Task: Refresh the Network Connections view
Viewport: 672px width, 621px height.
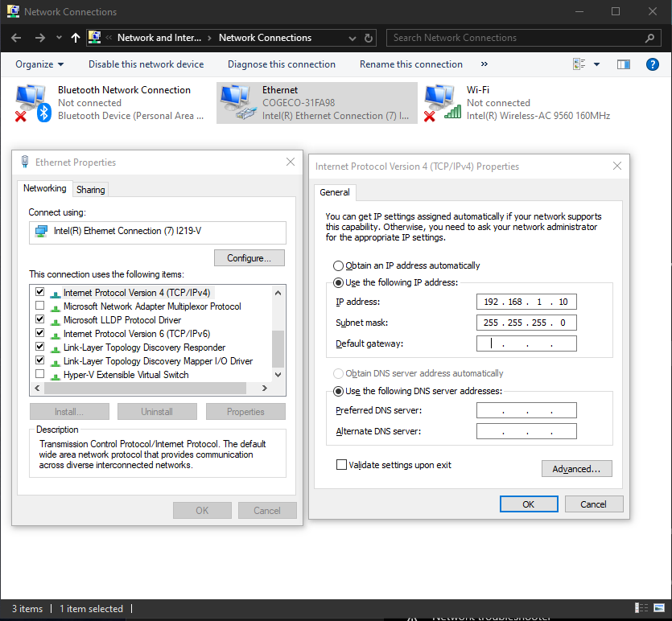Action: (368, 37)
